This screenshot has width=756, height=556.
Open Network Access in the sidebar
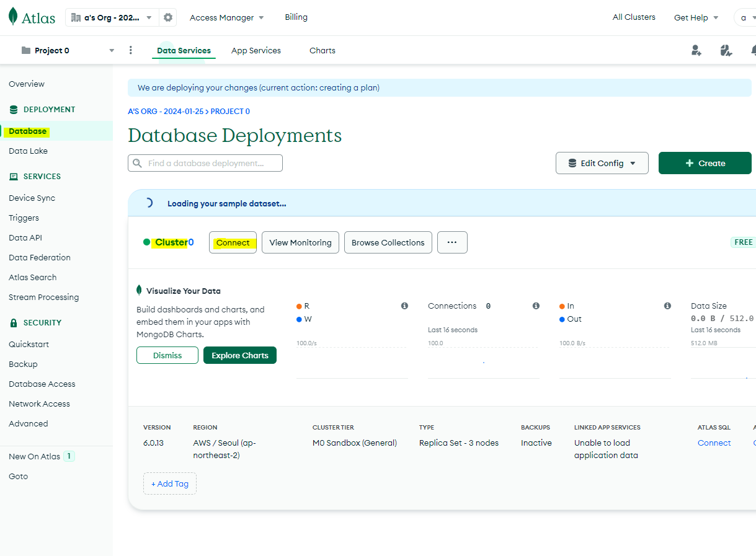39,404
